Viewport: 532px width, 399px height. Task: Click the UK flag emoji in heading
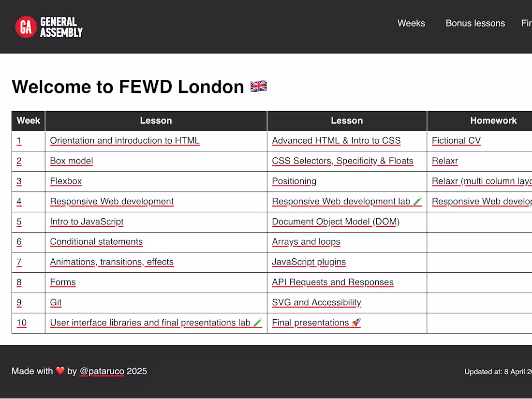coord(259,87)
